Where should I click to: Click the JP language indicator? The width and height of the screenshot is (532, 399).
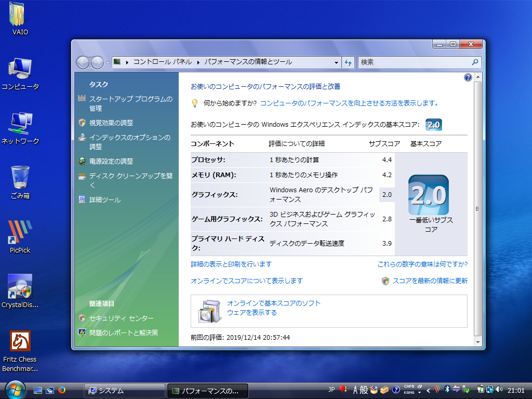pos(331,390)
